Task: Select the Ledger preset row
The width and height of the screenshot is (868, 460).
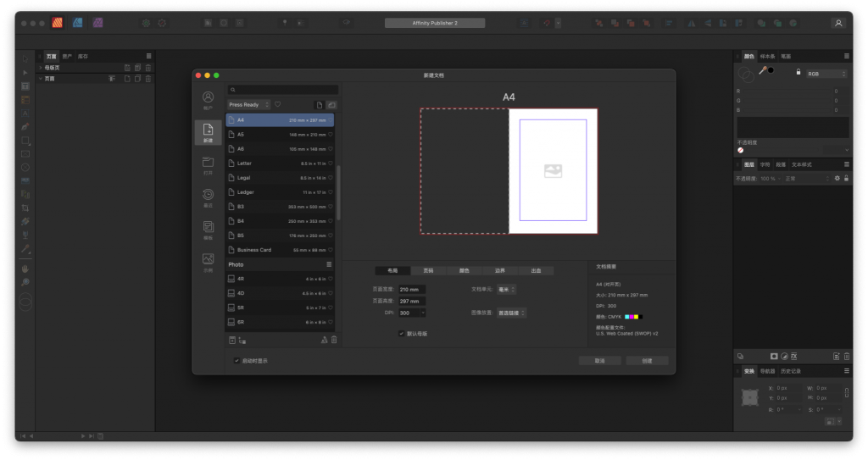Action: point(280,192)
